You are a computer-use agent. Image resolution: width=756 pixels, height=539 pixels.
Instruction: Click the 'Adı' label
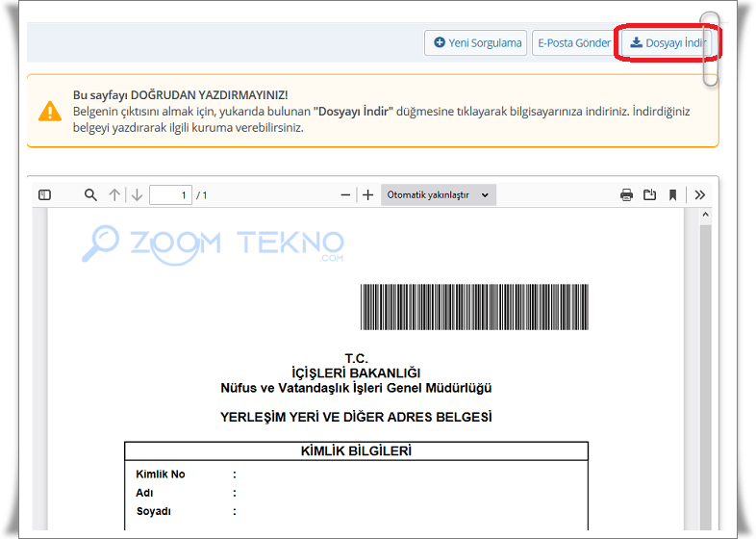click(x=144, y=493)
